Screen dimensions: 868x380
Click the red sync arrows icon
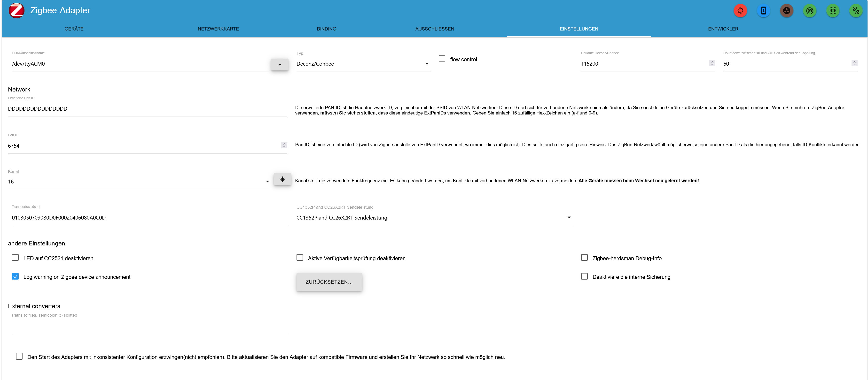point(740,11)
